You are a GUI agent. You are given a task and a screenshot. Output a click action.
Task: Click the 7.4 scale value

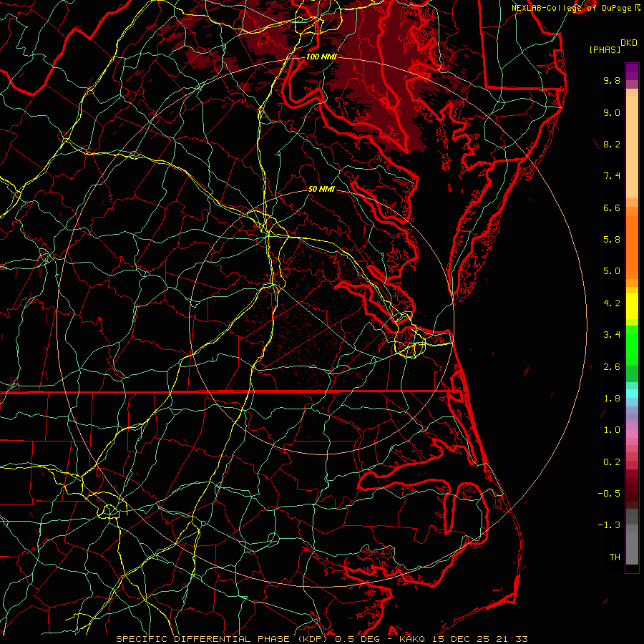pos(612,176)
